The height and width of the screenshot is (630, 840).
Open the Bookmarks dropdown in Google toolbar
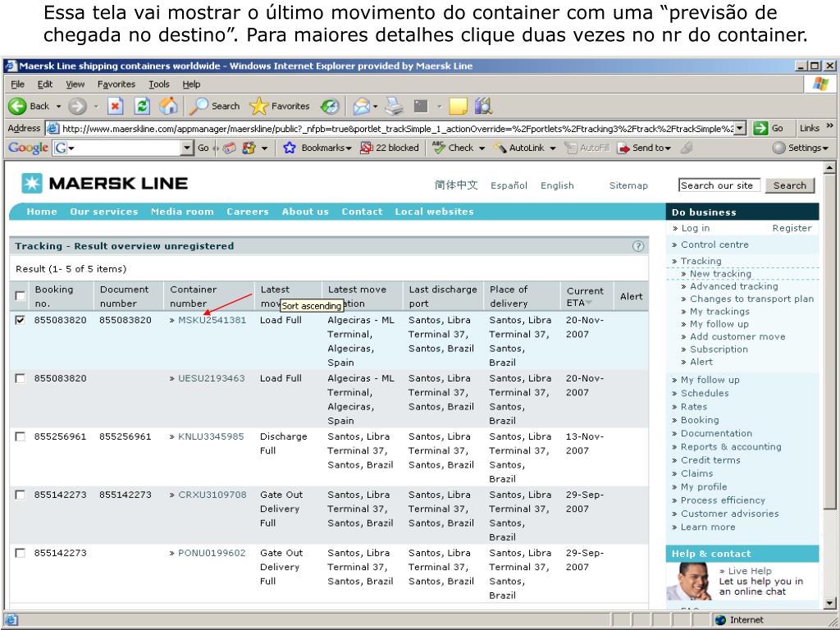coord(348,148)
